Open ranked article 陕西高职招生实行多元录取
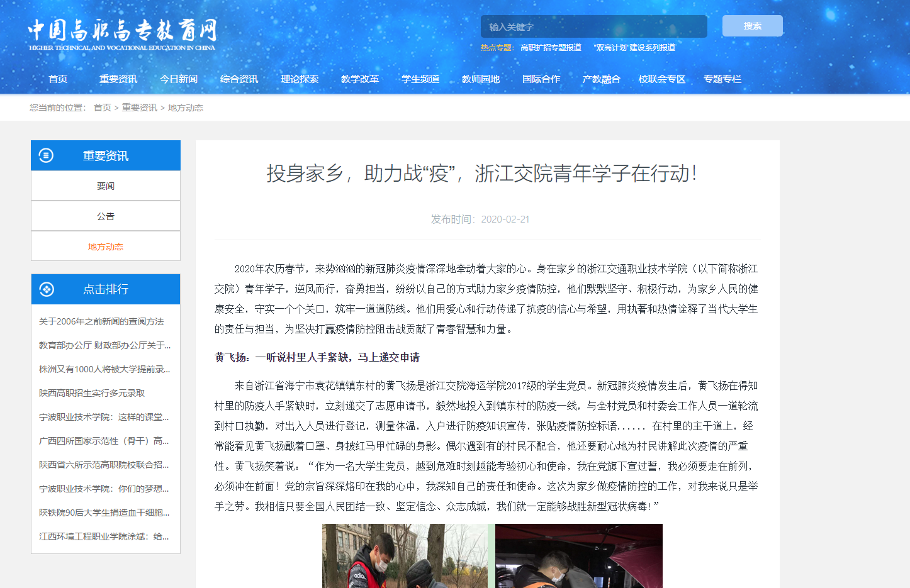Viewport: 910px width, 588px height. [x=92, y=393]
